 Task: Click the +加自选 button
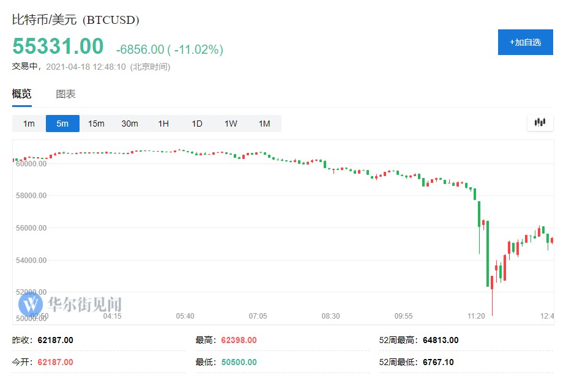pyautogui.click(x=525, y=42)
